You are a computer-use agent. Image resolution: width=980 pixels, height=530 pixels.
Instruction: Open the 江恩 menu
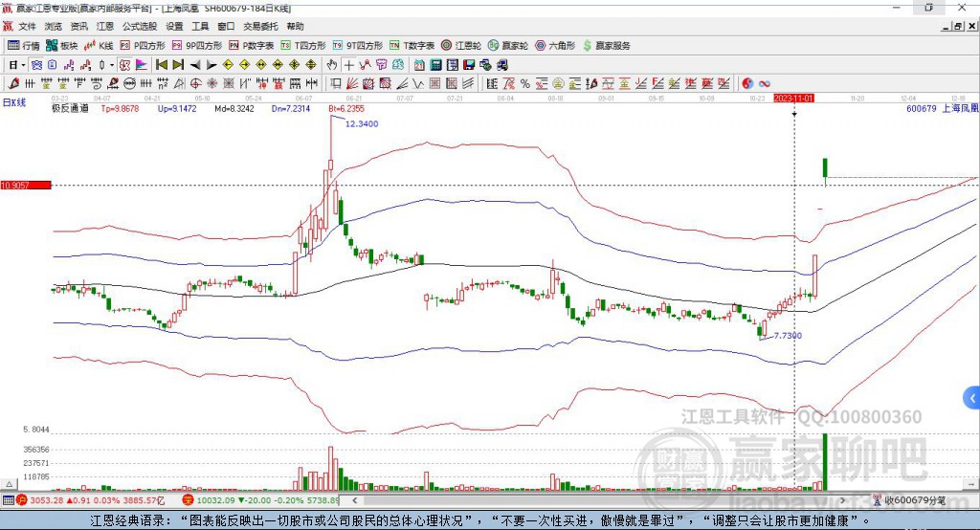click(105, 26)
